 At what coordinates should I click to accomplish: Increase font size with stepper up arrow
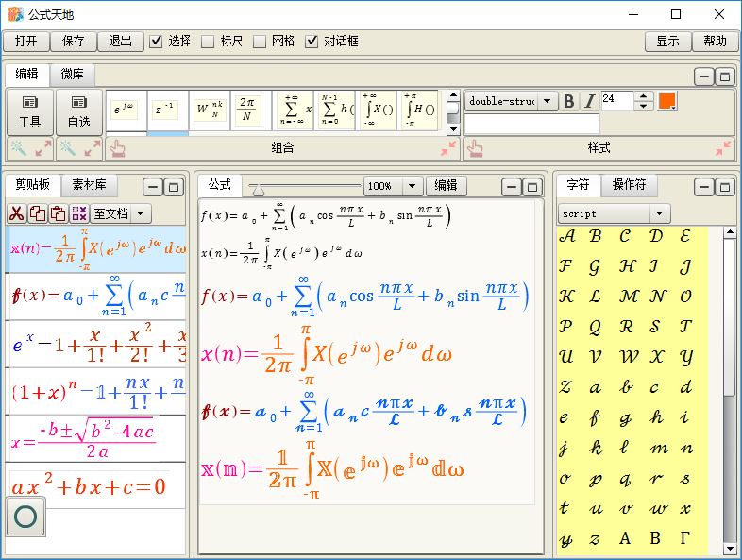point(643,96)
